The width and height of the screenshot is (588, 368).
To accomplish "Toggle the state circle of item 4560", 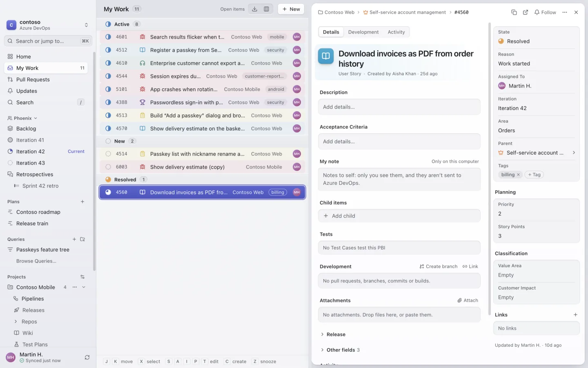I will click(108, 192).
